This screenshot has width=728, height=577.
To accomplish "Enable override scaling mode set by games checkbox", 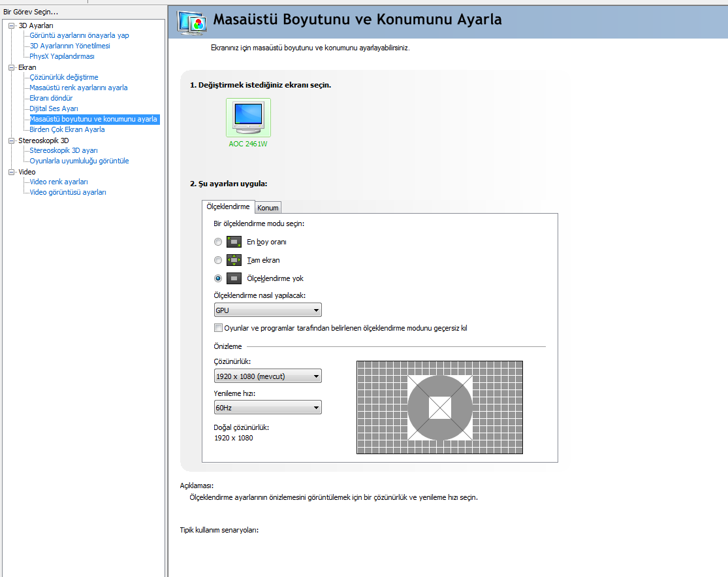I will point(218,328).
